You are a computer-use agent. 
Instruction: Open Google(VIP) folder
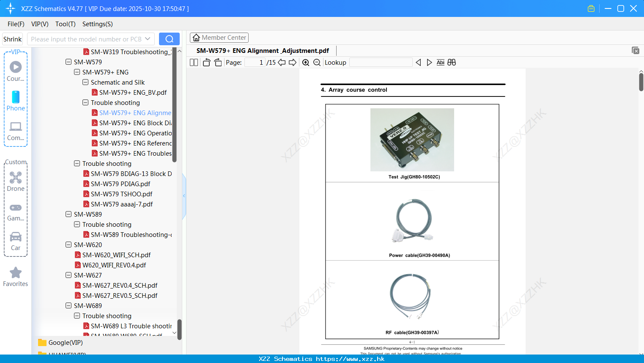pos(61,343)
